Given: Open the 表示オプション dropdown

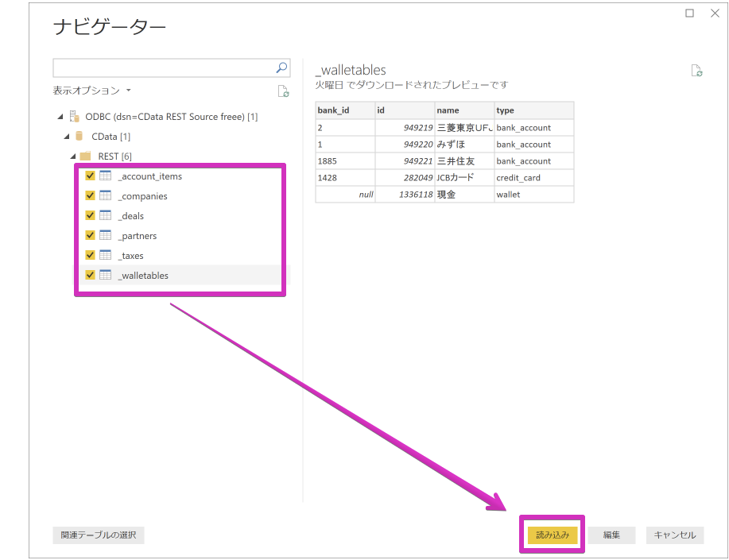Looking at the screenshot, I should click(x=87, y=91).
